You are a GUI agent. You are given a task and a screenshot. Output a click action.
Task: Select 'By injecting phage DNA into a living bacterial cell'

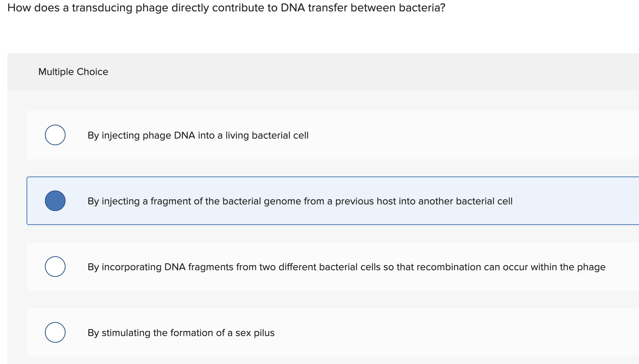pos(198,135)
